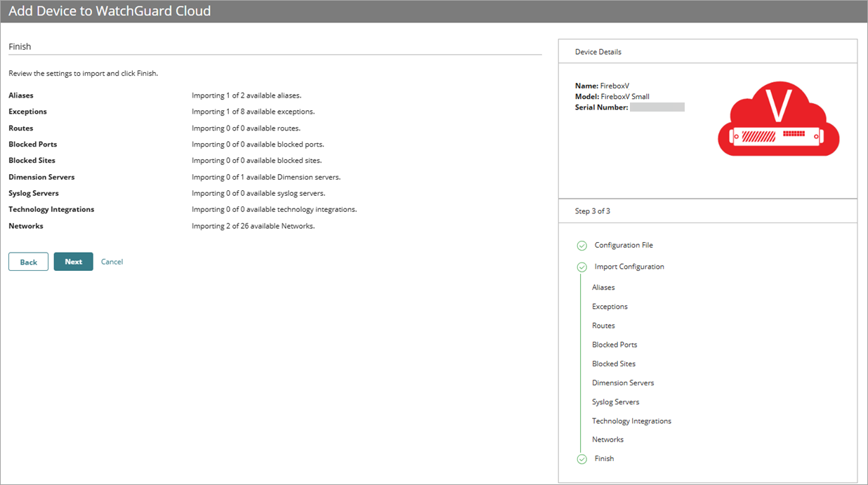Screen dimensions: 868x485
Task: Click the 'Review the settings to import' instruction
Action: click(83, 73)
